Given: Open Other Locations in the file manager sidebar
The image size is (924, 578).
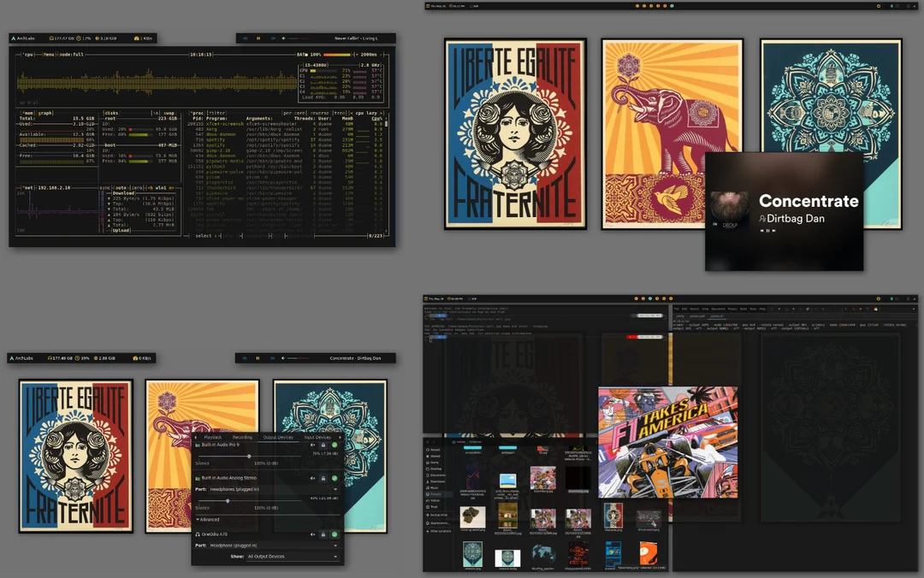Looking at the screenshot, I should (x=439, y=532).
